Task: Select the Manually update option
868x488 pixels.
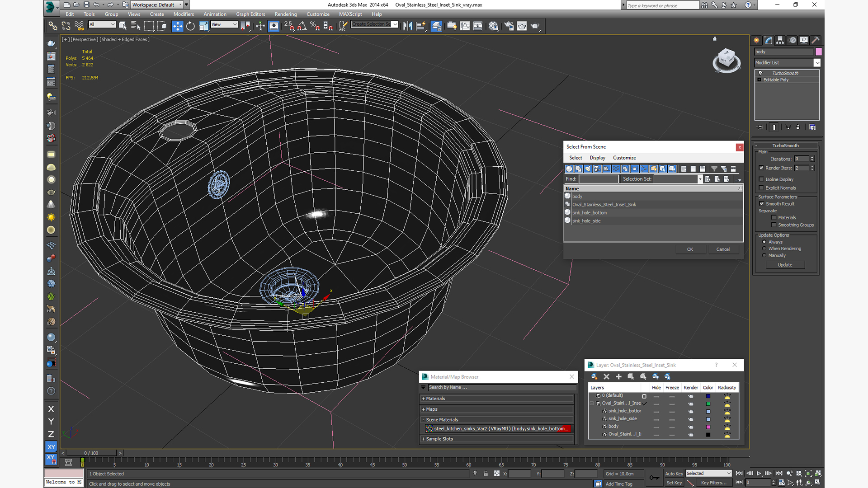Action: [764, 255]
